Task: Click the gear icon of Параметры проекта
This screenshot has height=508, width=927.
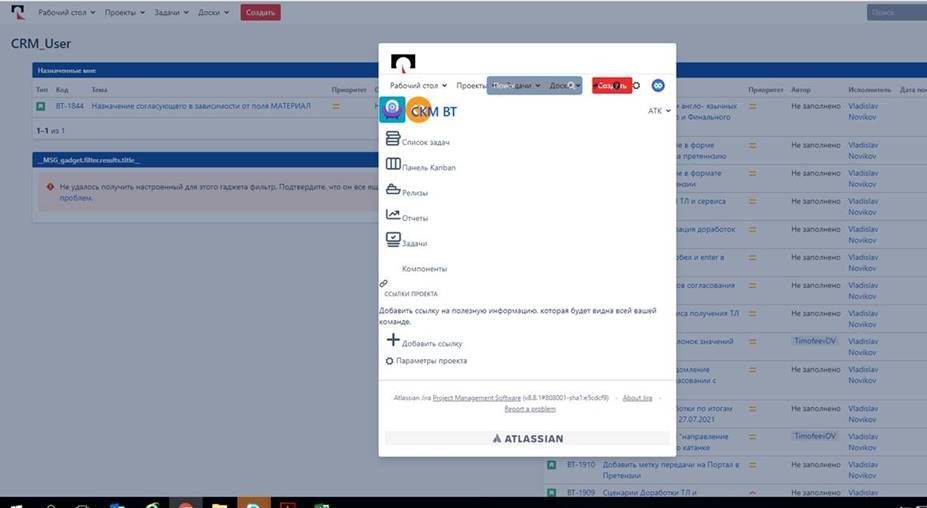Action: tap(389, 361)
